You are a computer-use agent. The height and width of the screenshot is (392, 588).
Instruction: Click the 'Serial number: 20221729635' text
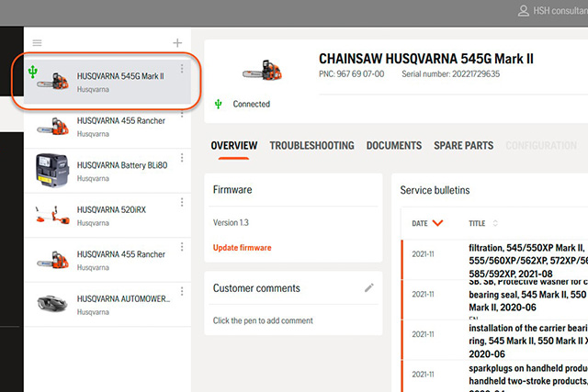451,74
